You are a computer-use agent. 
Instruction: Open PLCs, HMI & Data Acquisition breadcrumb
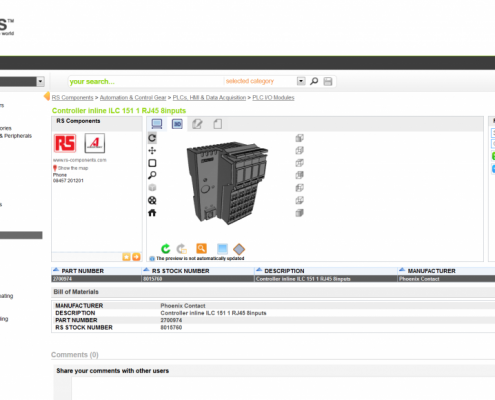point(209,97)
